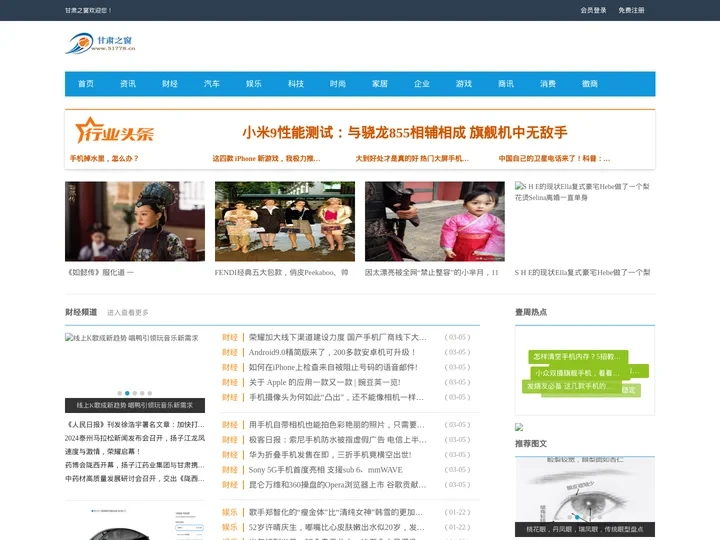This screenshot has width=720, height=540.
Task: Open 药博会陇西开幕 link
Action: click(135, 465)
